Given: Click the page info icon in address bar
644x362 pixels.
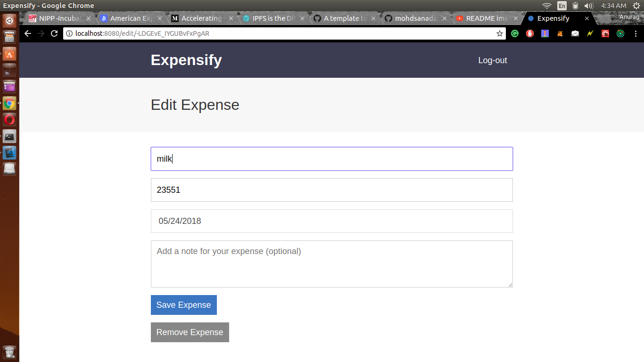Looking at the screenshot, I should [x=69, y=33].
